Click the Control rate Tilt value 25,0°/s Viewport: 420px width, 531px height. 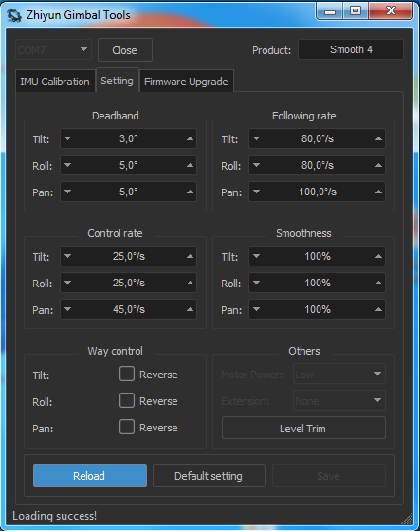coord(129,256)
